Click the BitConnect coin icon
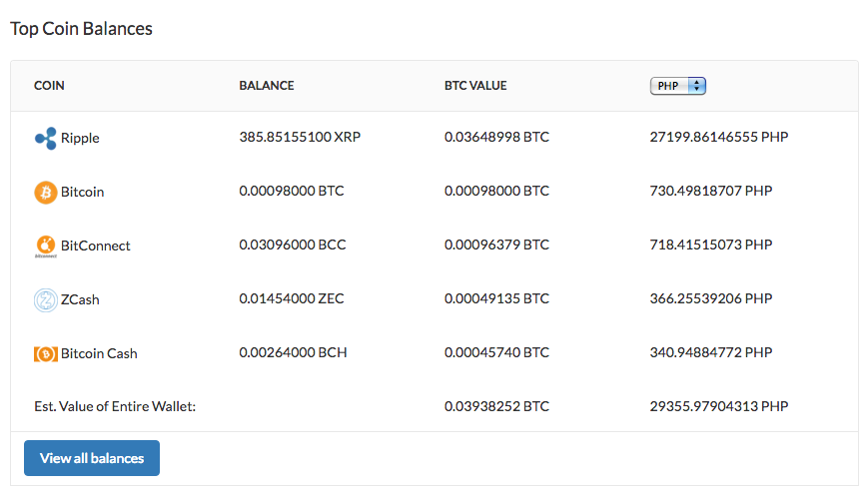The height and width of the screenshot is (500, 868). pyautogui.click(x=46, y=246)
